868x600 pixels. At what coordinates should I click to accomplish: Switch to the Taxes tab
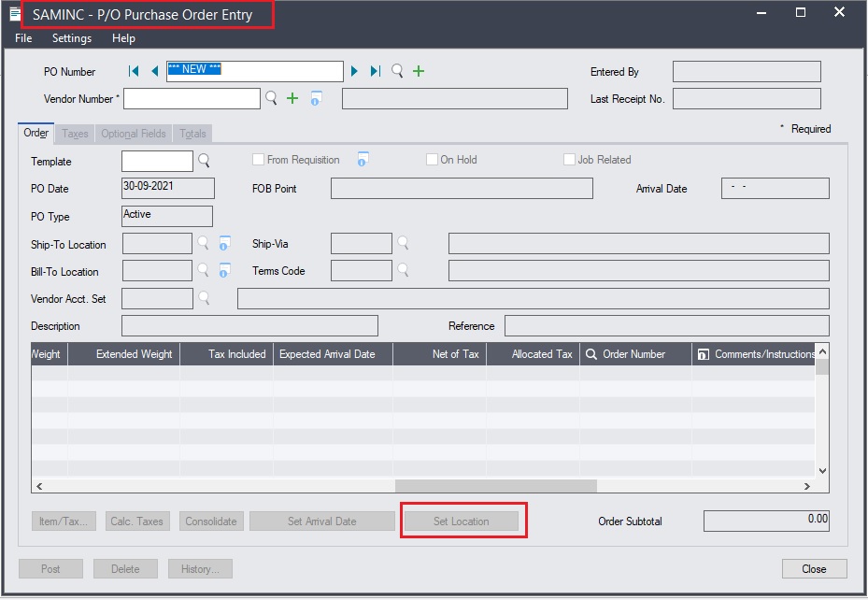[x=75, y=134]
